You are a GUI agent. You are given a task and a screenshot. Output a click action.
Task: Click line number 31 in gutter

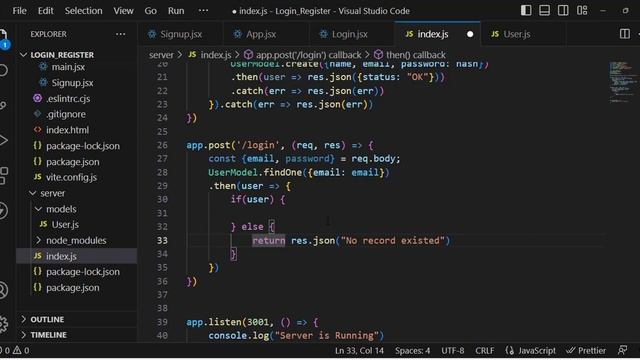point(162,213)
